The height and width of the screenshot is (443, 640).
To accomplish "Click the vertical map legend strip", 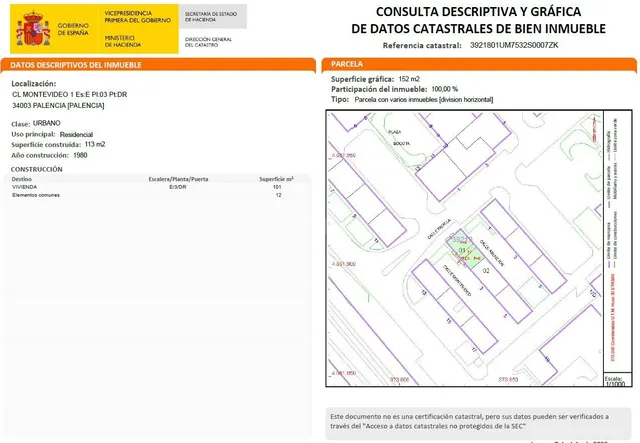I will tap(618, 241).
